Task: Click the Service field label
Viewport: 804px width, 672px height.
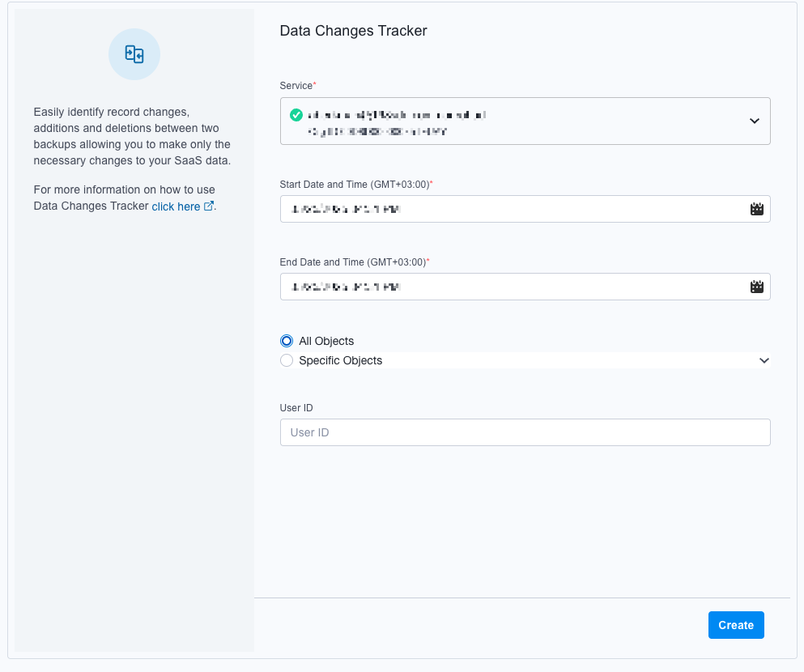Action: [298, 86]
